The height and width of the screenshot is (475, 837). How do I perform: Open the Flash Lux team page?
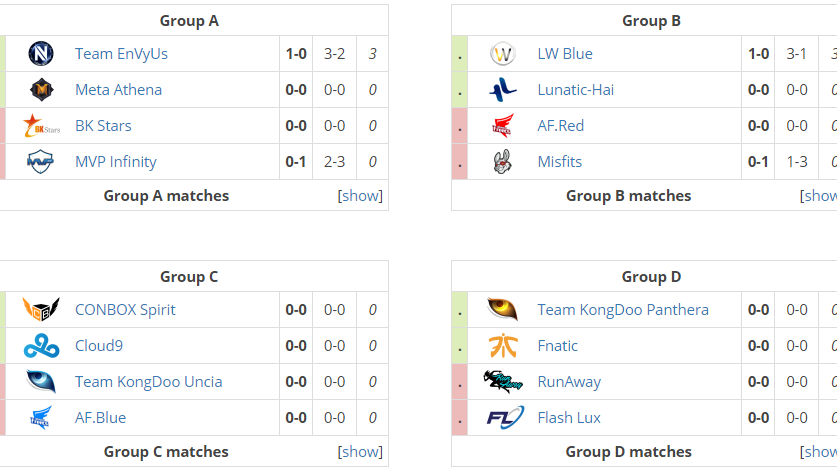(569, 418)
